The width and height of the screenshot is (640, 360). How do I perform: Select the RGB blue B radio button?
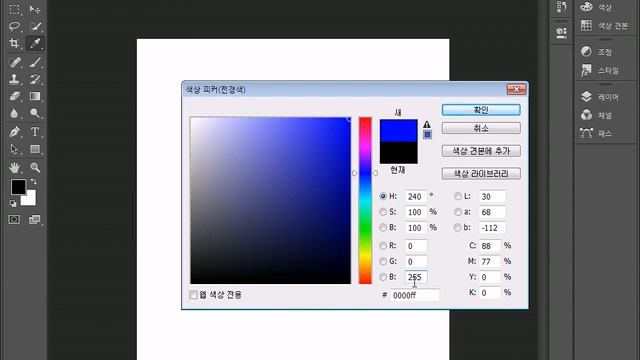[x=383, y=277]
